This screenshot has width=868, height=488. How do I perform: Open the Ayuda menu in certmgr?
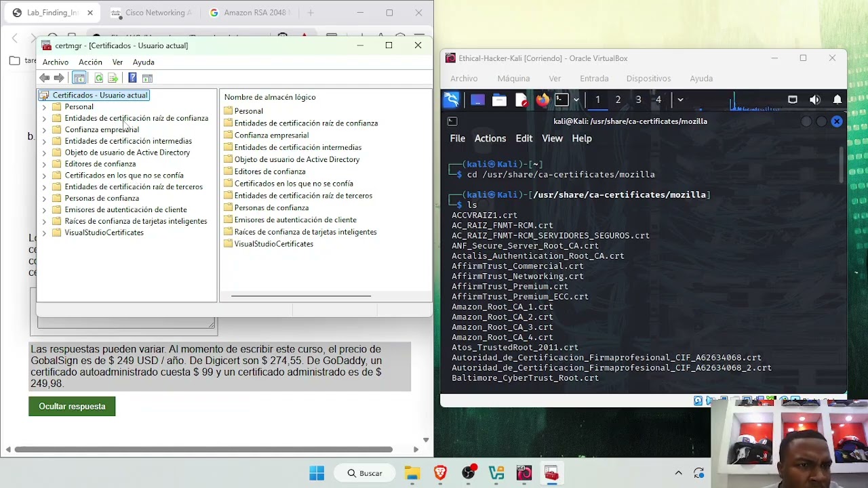(x=144, y=62)
